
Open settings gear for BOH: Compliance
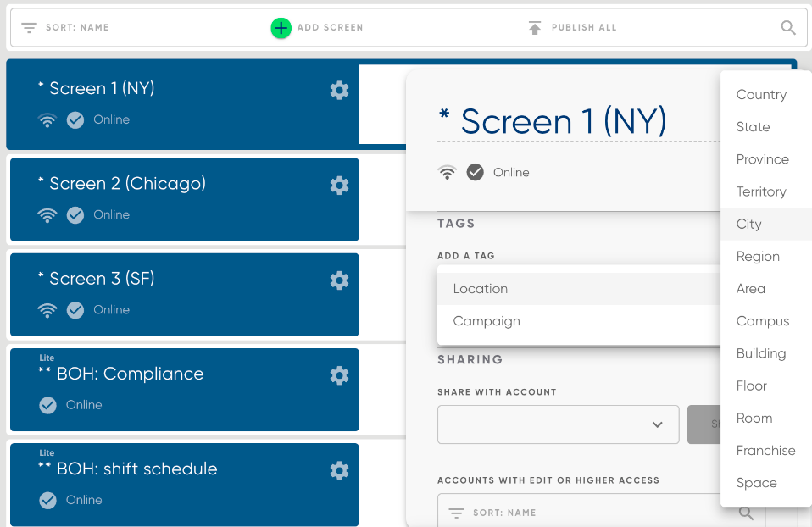pos(339,376)
